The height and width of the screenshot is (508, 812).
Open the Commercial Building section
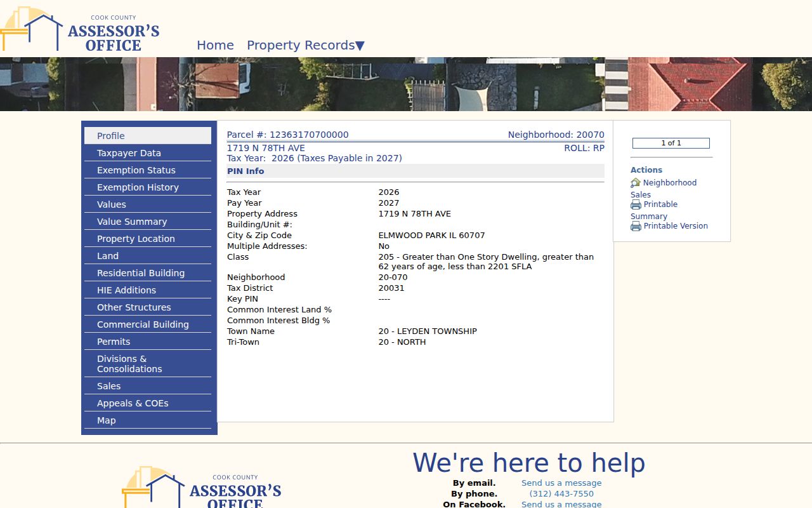148,324
